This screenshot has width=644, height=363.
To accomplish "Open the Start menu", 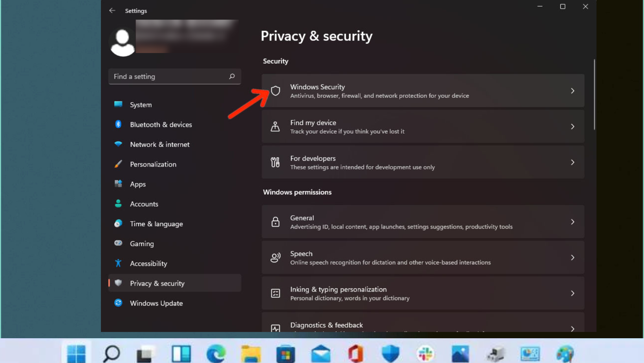I will click(x=76, y=353).
